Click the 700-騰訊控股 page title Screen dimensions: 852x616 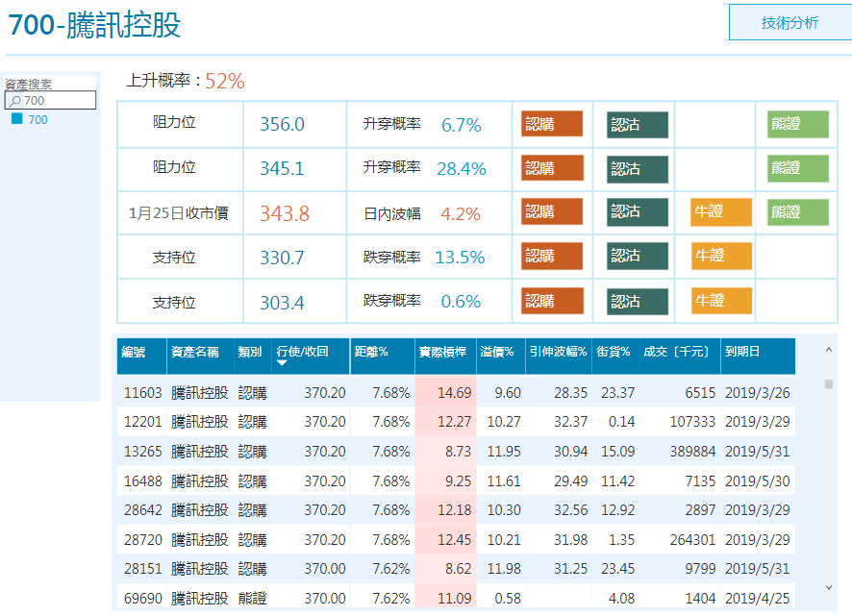[x=94, y=24]
